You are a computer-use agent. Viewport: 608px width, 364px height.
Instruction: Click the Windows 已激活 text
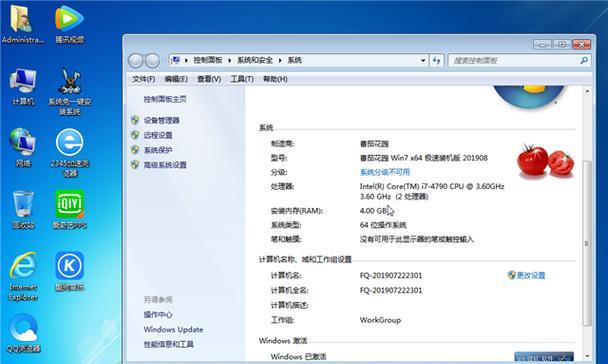299,357
